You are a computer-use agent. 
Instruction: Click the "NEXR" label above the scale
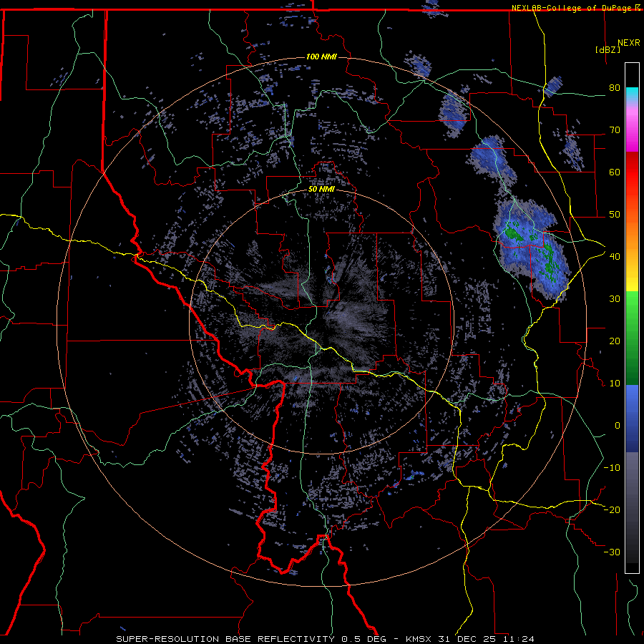[x=629, y=43]
